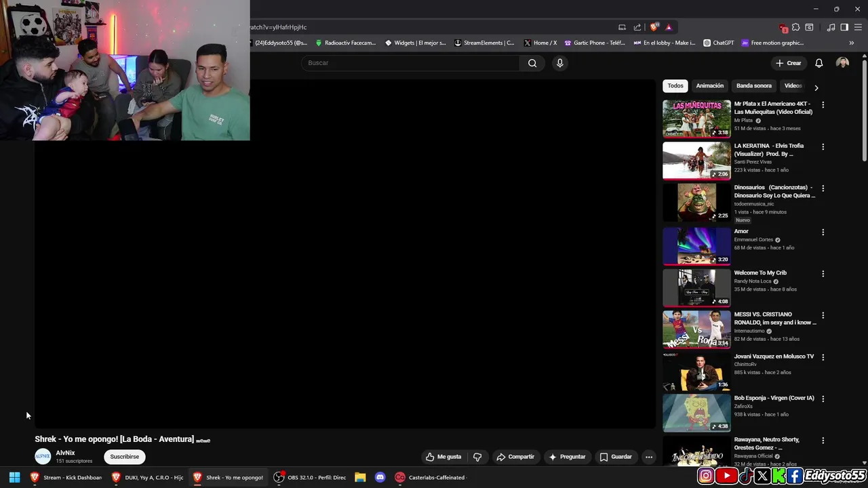The width and height of the screenshot is (868, 488).
Task: Open the Free motion graphic bookmark
Action: 772,43
